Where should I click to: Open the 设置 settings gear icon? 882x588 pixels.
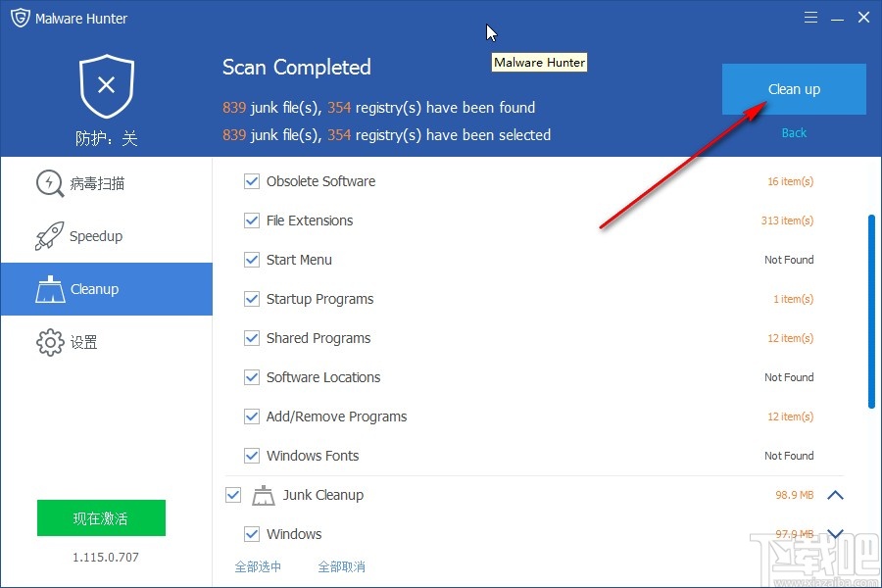(49, 342)
